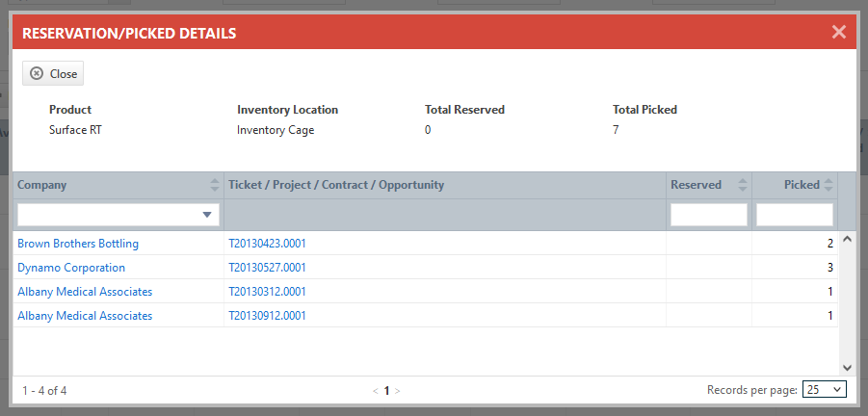Open the Brown Brothers Bottling company link
This screenshot has height=416, width=868.
78,244
